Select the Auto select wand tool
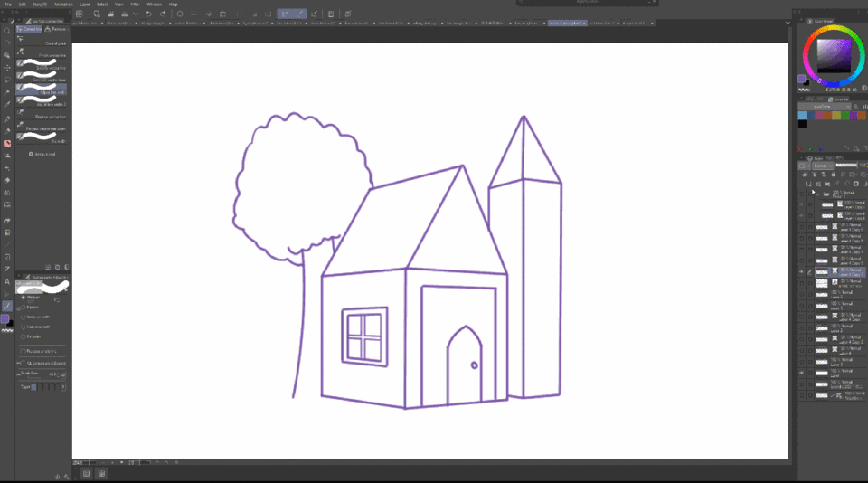868x483 pixels. click(x=7, y=92)
